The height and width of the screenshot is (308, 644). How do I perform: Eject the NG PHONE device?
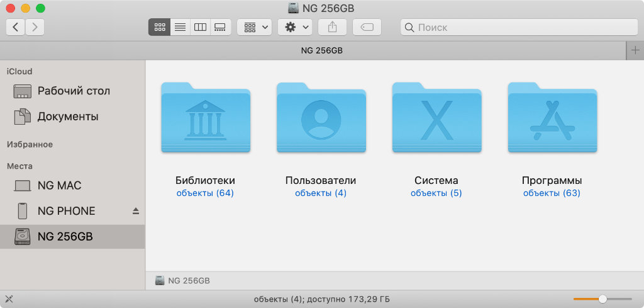click(x=136, y=211)
